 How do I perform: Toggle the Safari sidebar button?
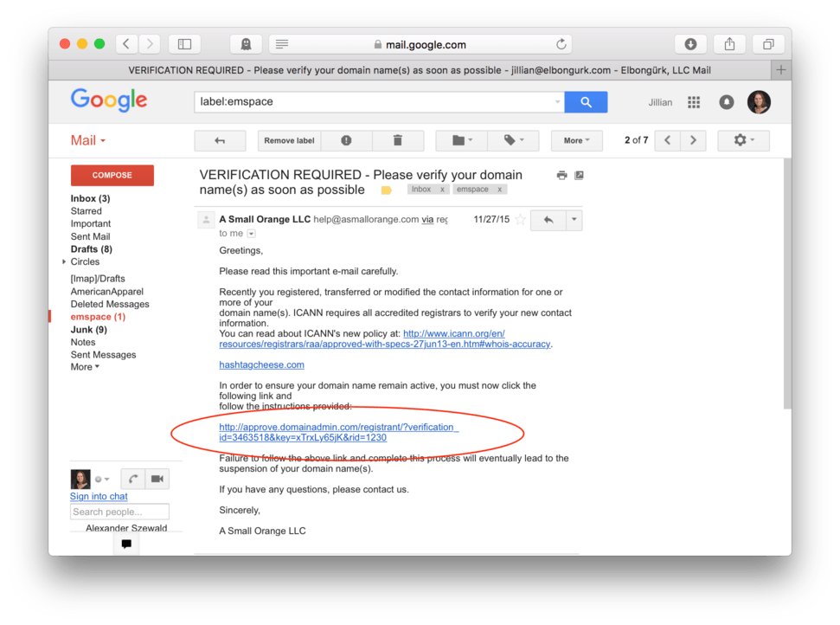[x=185, y=44]
